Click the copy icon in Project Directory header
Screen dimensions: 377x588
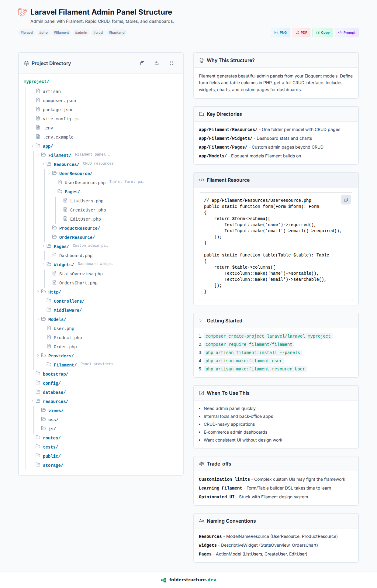(x=142, y=63)
